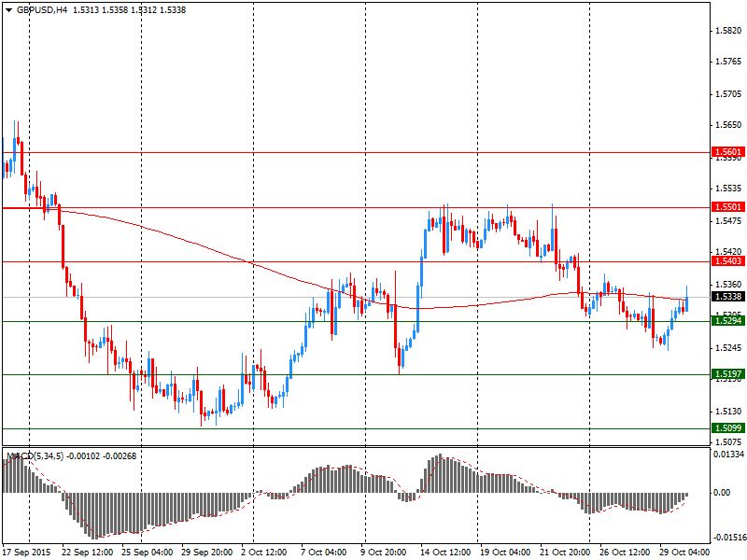This screenshot has width=747, height=560.
Task: Click the 0.01334 MACD scale value
Action: pos(729,455)
